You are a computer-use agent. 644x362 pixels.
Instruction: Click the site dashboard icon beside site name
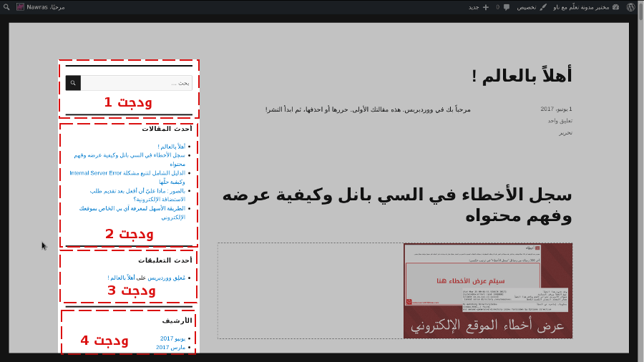(615, 7)
